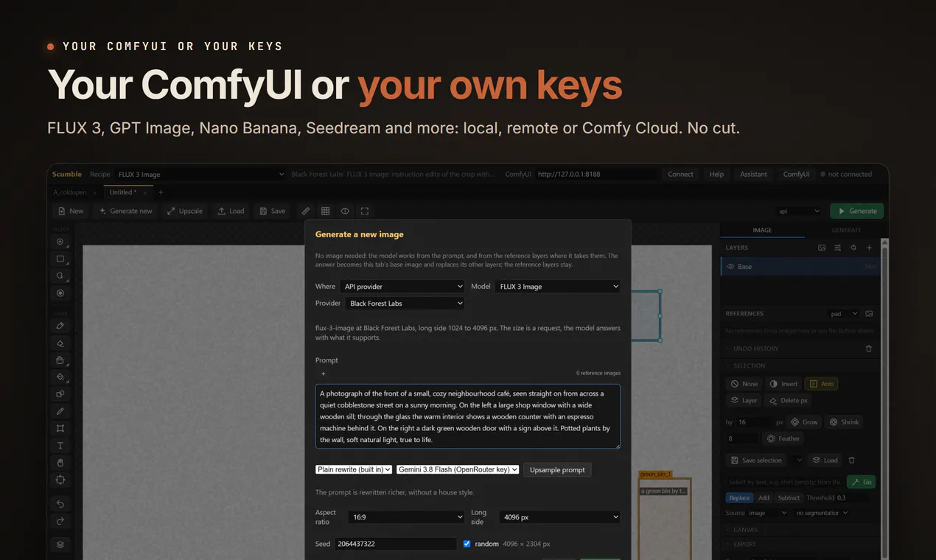Select the rectangle selection tool
936x560 pixels.
pos(60,259)
